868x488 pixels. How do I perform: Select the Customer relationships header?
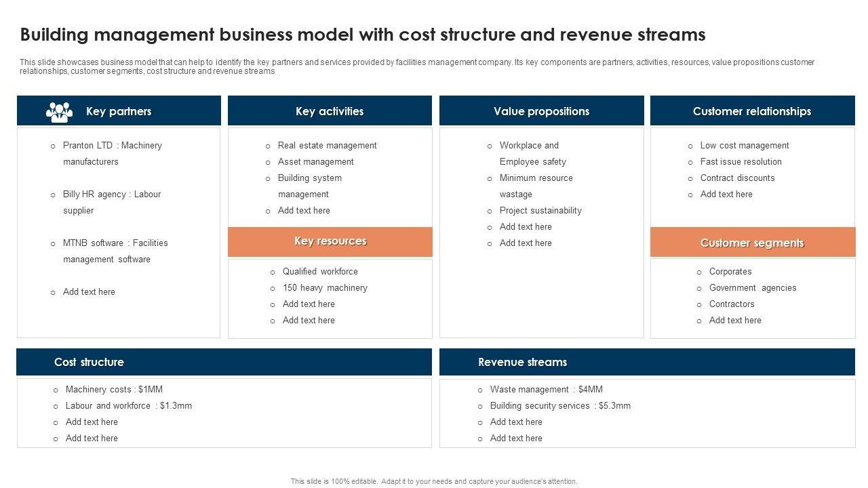click(x=752, y=111)
